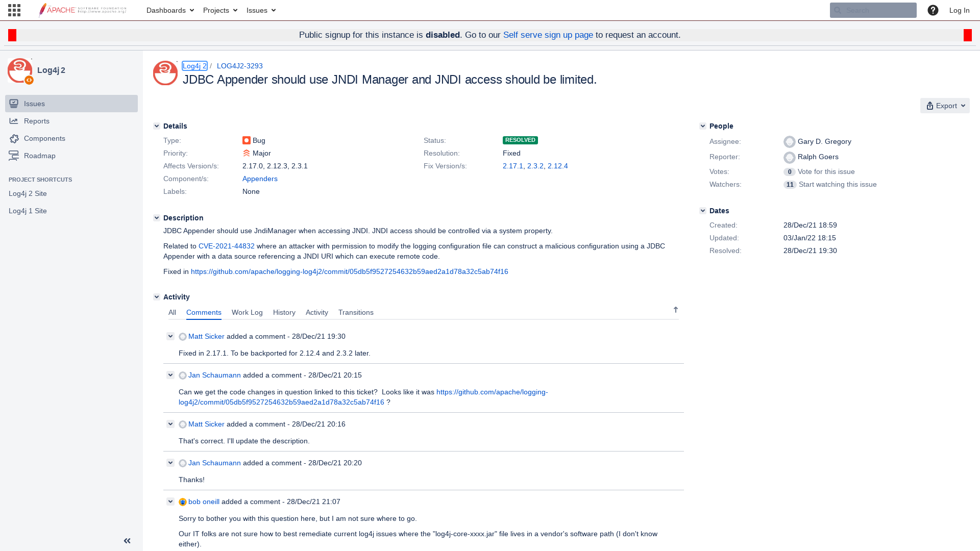The width and height of the screenshot is (980, 551).
Task: Click Jan Schaumann's avatar on 20:15 comment
Action: click(183, 375)
